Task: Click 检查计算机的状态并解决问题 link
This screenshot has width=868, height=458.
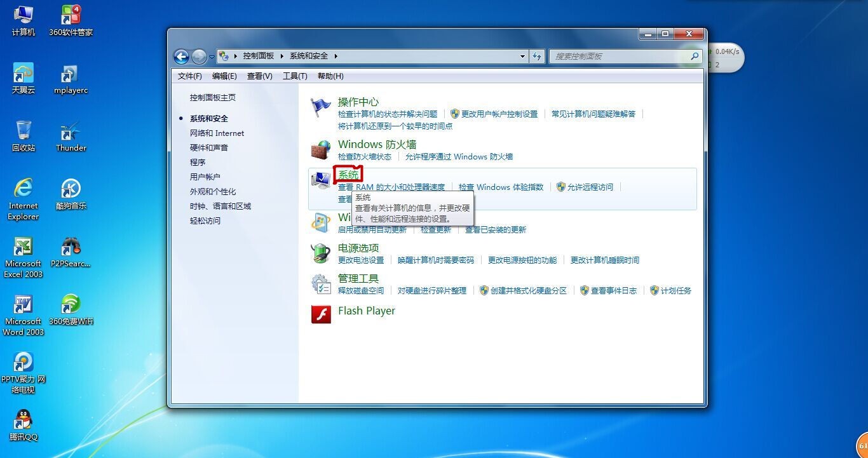Action: 388,114
